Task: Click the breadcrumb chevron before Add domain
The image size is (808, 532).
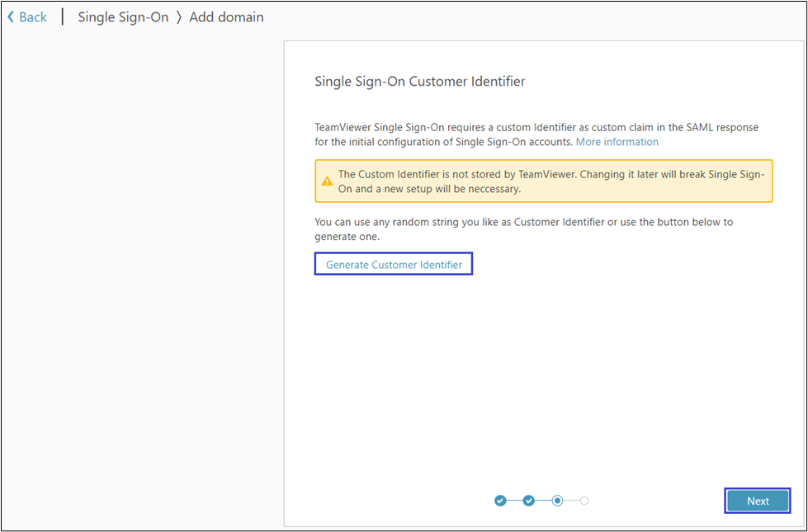Action: pos(178,17)
